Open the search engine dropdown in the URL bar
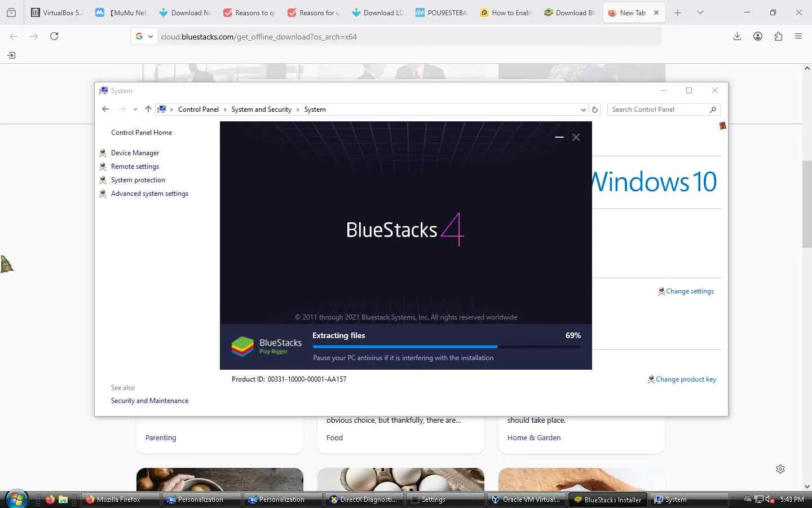This screenshot has height=508, width=812. 144,36
